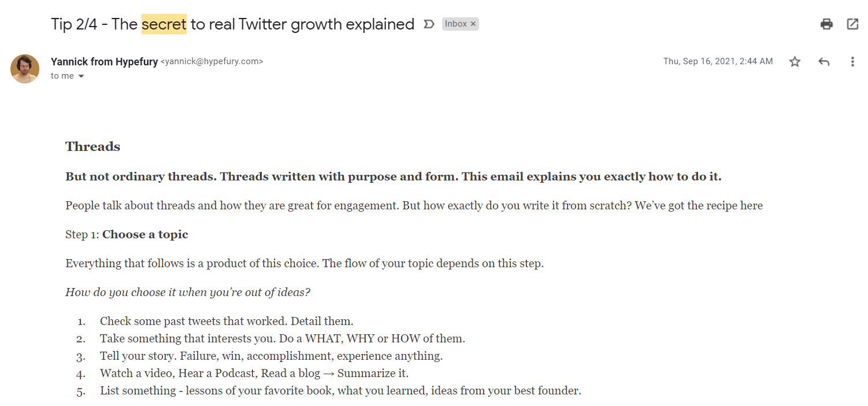Select the Inbox label chip
868x406 pixels.
(x=455, y=24)
